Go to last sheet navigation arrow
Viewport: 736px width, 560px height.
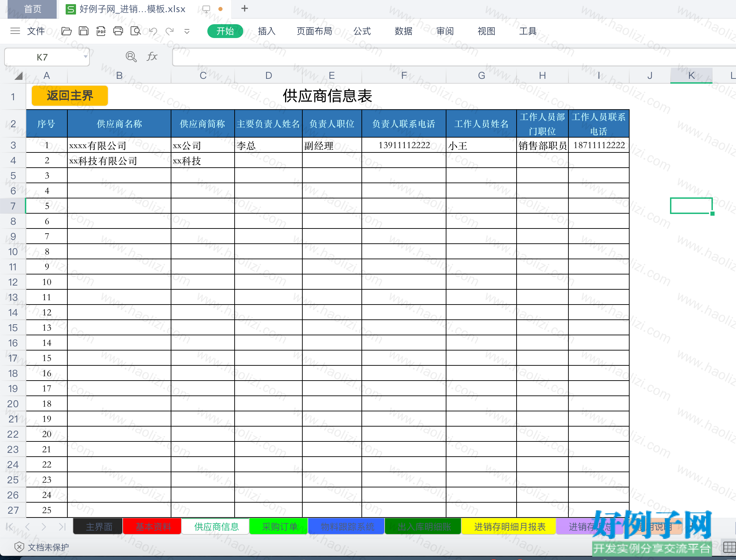click(62, 527)
